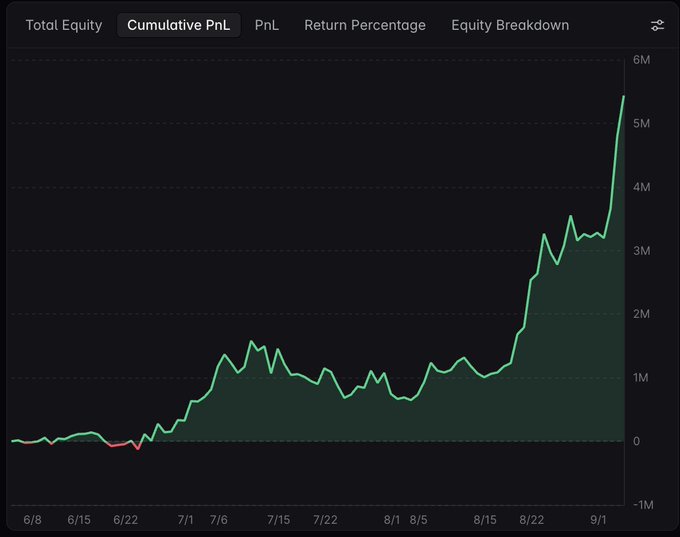Click the 2M y-axis label

(641, 314)
